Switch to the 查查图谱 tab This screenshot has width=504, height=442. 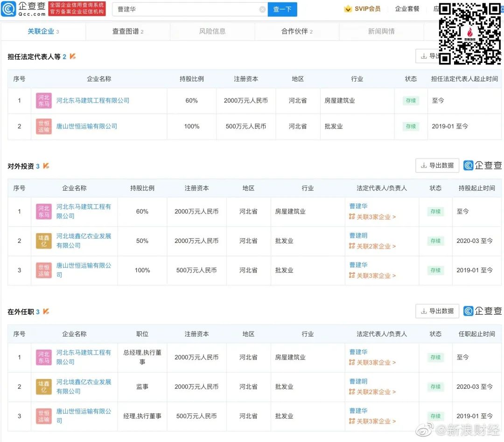pos(127,31)
